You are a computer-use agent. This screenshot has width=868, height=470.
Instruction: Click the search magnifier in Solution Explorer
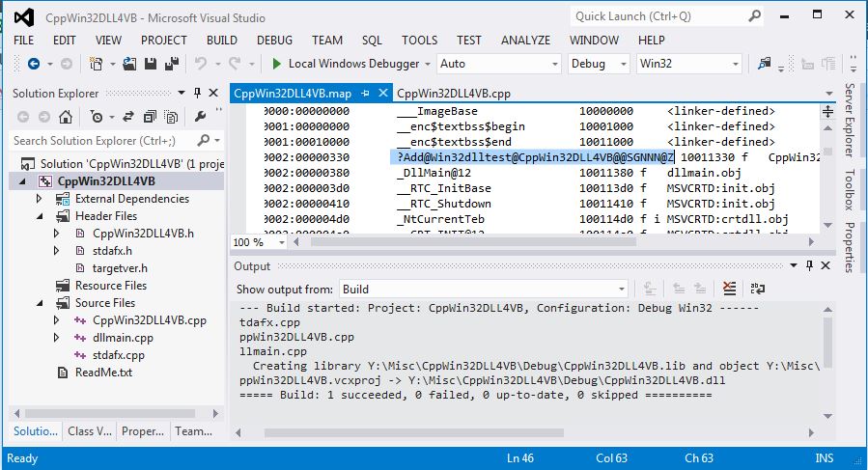[204, 140]
